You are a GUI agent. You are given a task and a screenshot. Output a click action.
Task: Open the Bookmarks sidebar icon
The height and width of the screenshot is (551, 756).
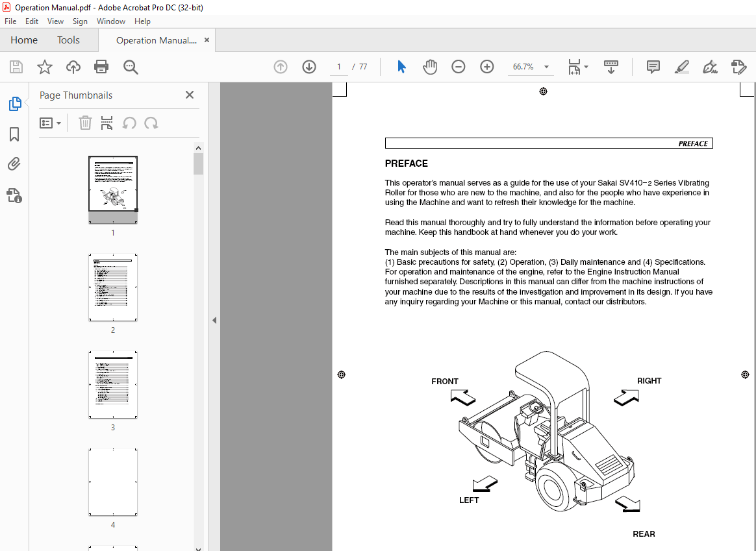point(14,134)
